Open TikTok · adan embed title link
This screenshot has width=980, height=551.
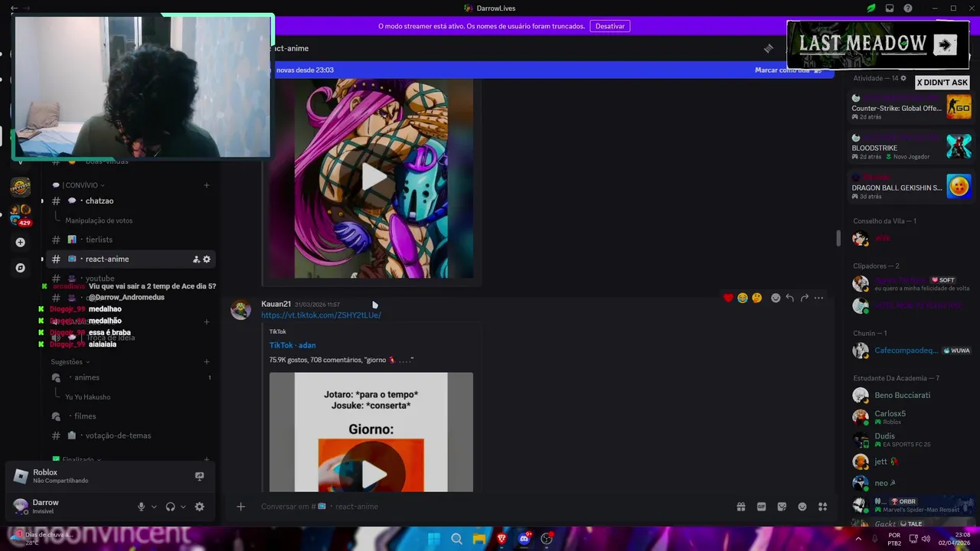[292, 345]
